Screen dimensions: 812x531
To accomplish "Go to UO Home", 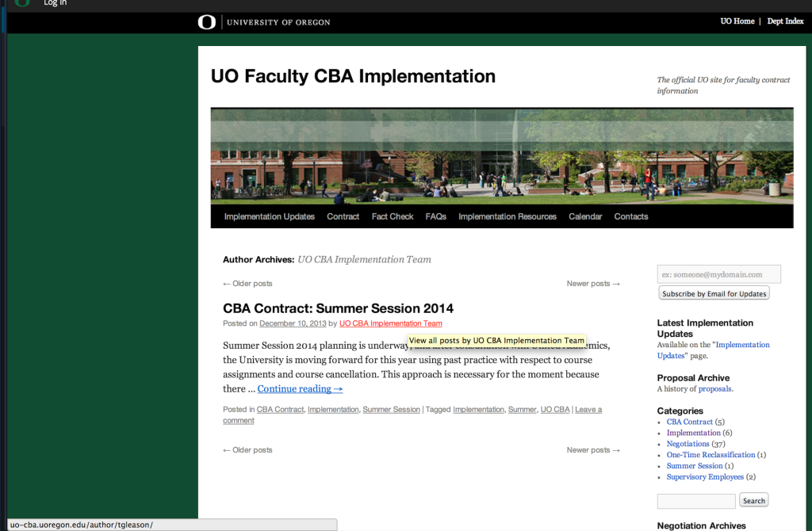I will point(737,21).
